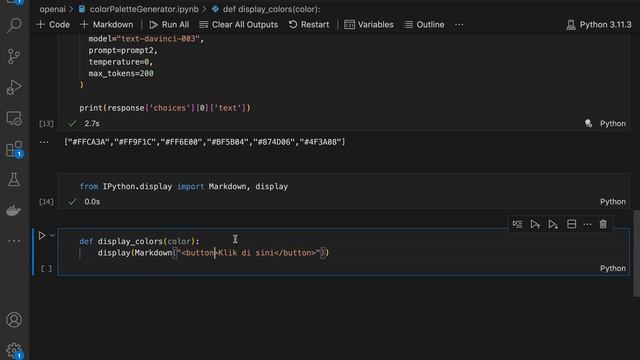Viewport: 640px width, 360px height.
Task: Run by line in focused cell
Action: pyautogui.click(x=517, y=224)
